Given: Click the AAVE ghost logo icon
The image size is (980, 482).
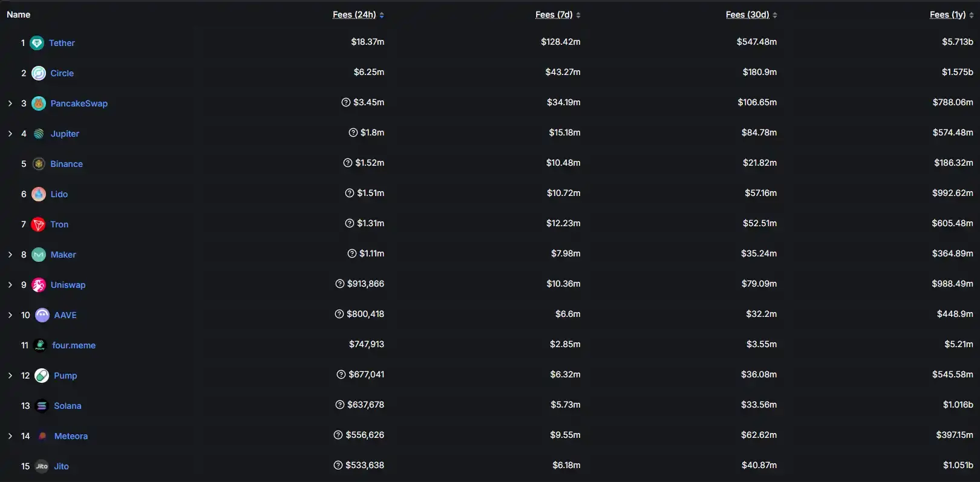Looking at the screenshot, I should [x=42, y=315].
